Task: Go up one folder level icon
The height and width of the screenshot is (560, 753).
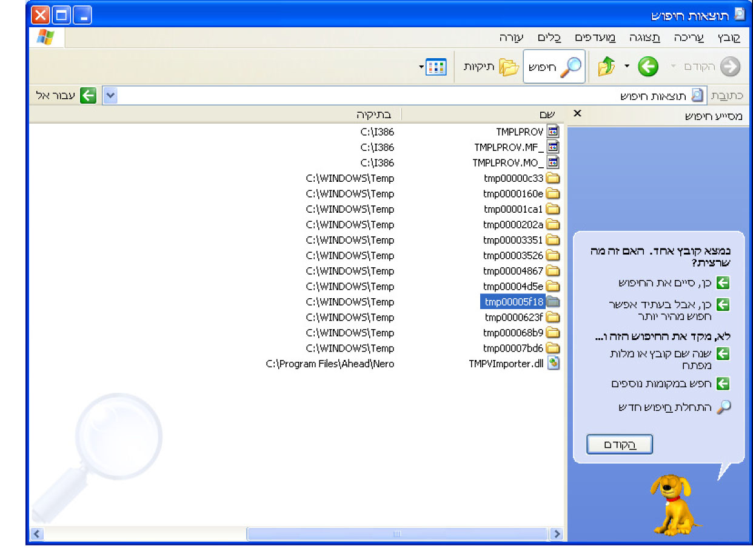Action: (606, 67)
